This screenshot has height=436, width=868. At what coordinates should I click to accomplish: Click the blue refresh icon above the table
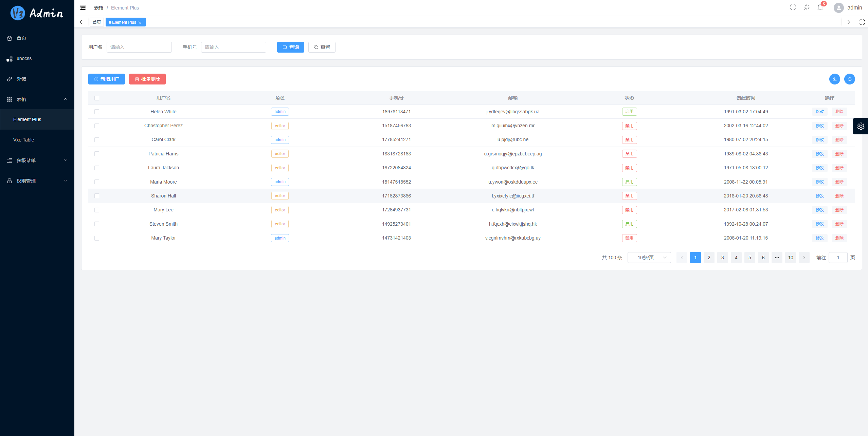[x=849, y=79]
